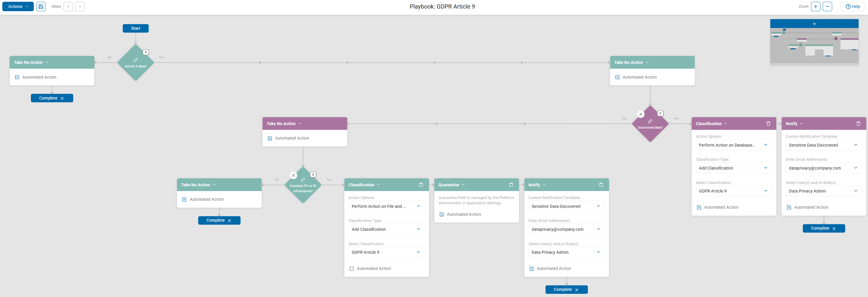Remove the Structured data decision node
Image resolution: width=868 pixels, height=297 pixels.
click(641, 114)
